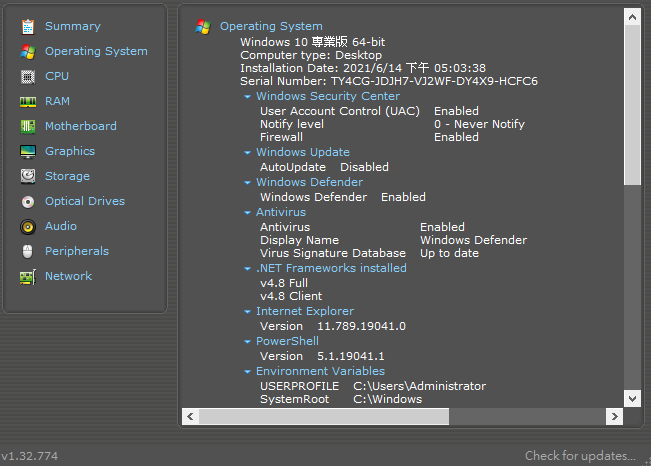Go to the CPU section
The image size is (651, 466).
(x=57, y=76)
